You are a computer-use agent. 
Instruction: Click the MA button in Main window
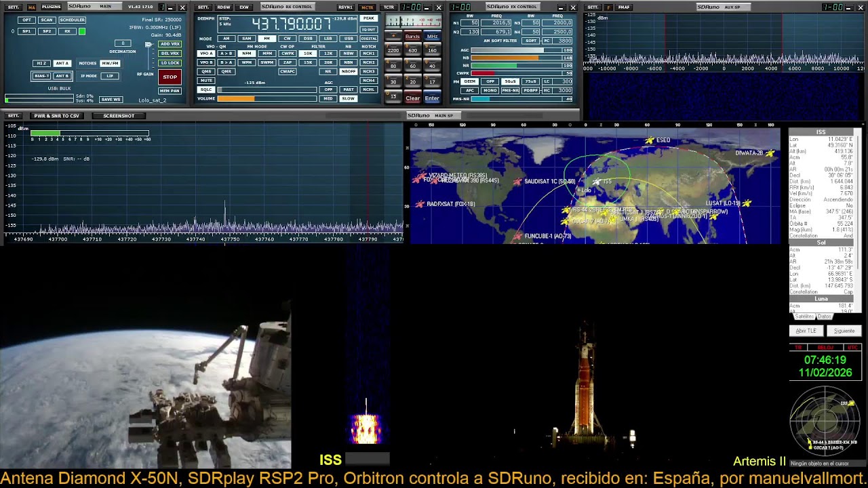(31, 7)
